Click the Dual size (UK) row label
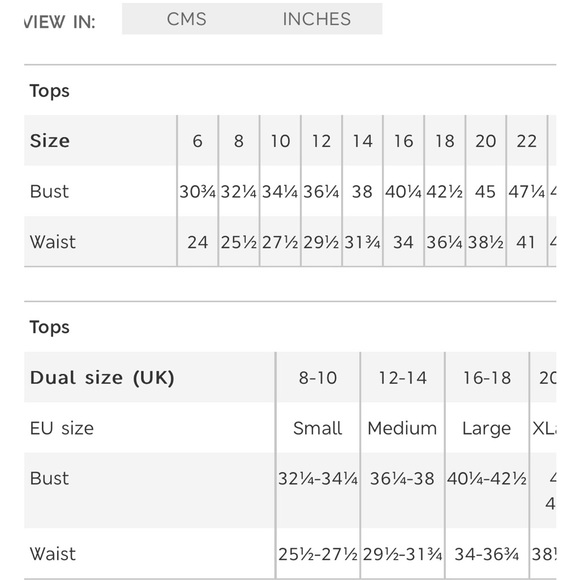Image resolution: width=580 pixels, height=580 pixels. (x=102, y=378)
